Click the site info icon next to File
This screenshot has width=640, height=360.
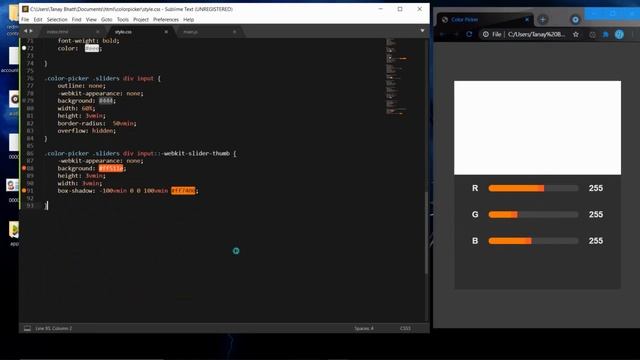(x=486, y=34)
